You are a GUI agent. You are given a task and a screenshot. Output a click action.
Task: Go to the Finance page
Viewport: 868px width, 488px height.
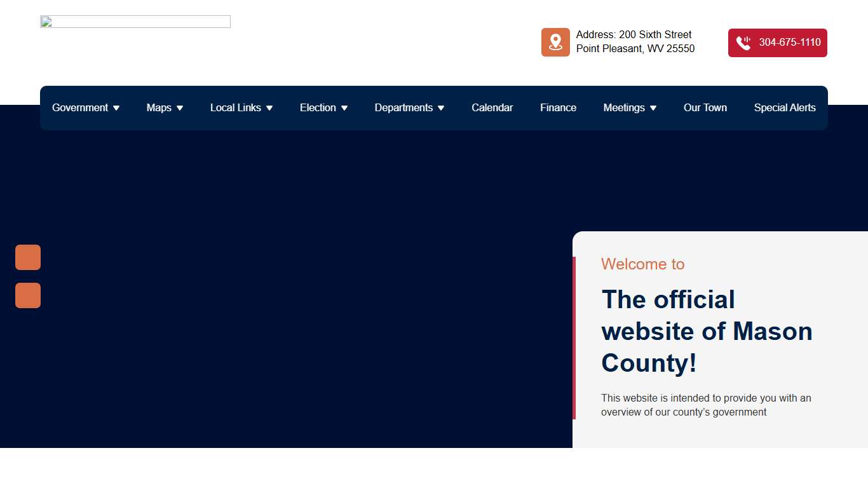[x=558, y=108]
